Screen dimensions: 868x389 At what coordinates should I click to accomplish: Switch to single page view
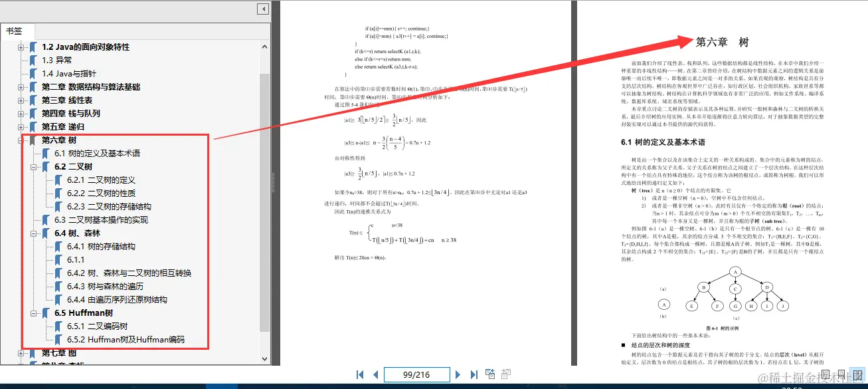[x=825, y=374]
